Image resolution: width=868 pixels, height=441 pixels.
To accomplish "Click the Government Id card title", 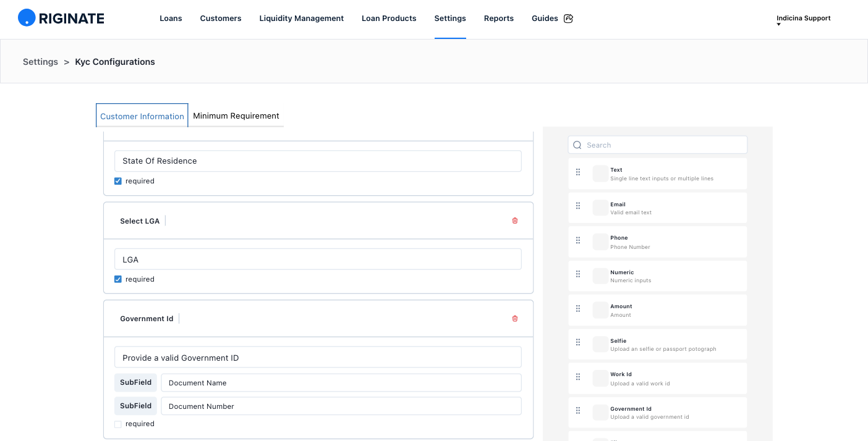I will 147,319.
